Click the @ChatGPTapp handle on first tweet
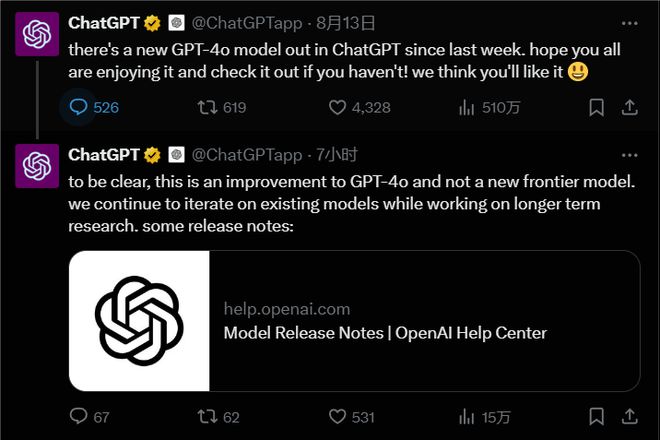 [245, 21]
